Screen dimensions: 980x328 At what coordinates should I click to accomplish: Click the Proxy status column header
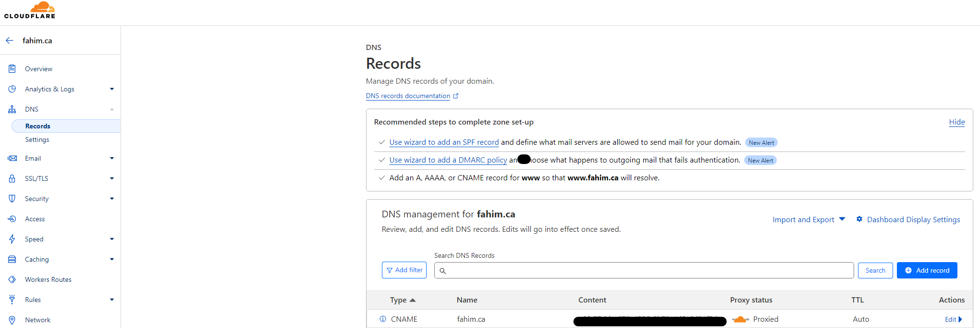click(751, 300)
